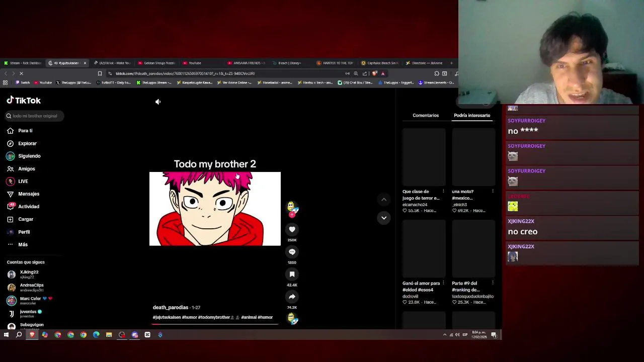
Task: Stop loading the page
Action: pos(21,73)
